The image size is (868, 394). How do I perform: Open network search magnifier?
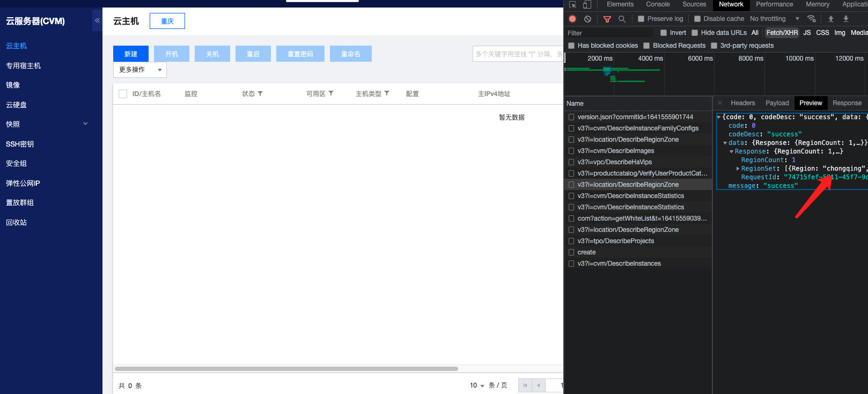[x=622, y=19]
